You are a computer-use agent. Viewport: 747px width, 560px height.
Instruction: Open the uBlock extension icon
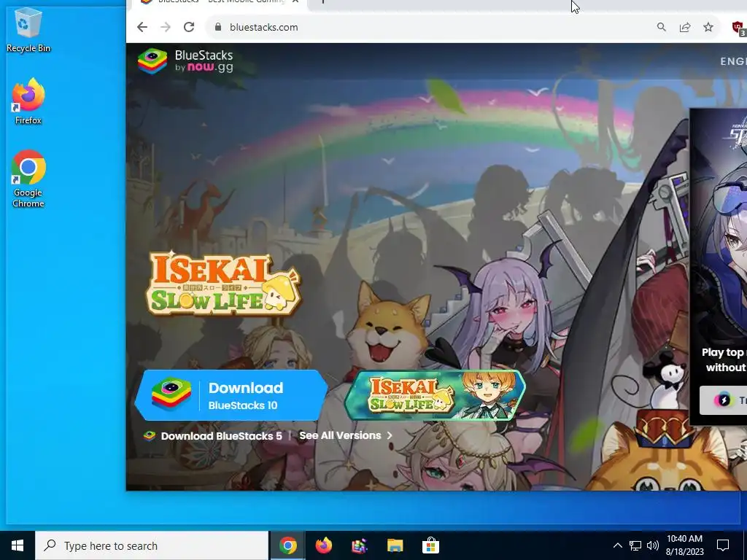pos(738,28)
